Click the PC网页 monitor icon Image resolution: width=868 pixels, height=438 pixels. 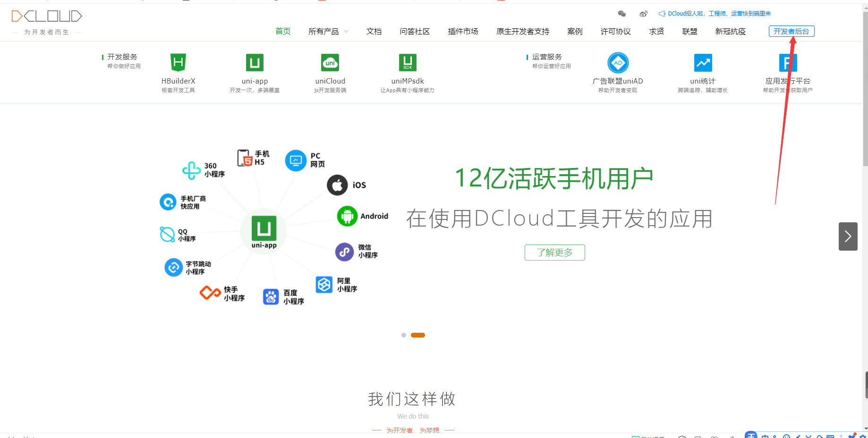point(296,160)
